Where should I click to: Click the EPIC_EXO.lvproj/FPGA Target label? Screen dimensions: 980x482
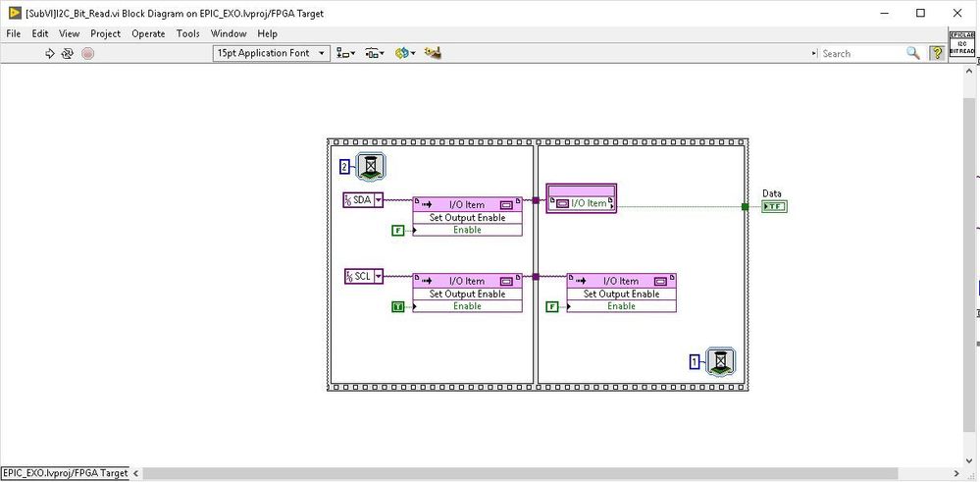click(x=65, y=473)
